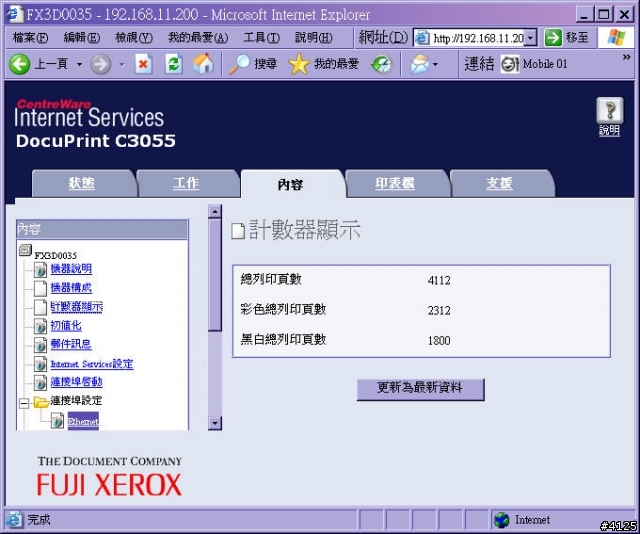Click the Help question mark icon
This screenshot has width=640, height=534.
point(610,110)
